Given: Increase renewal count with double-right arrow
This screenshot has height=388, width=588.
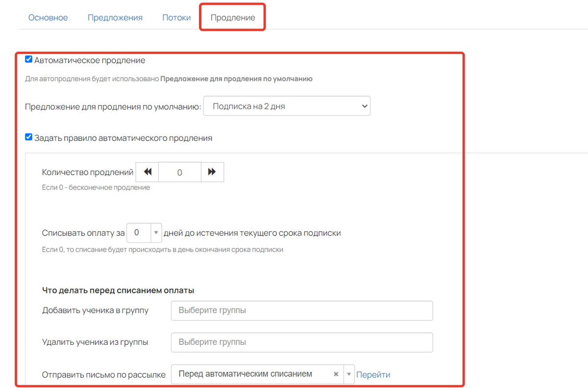Looking at the screenshot, I should [x=212, y=172].
